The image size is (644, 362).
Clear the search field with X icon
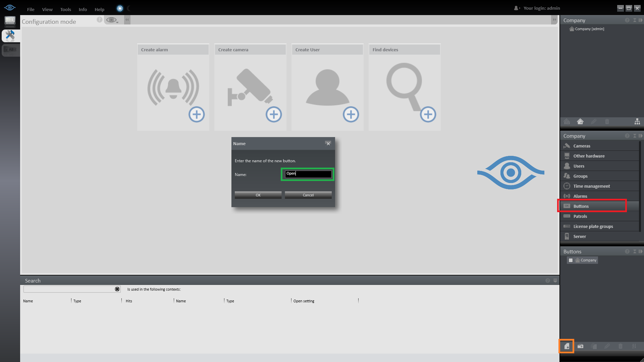[x=117, y=289]
